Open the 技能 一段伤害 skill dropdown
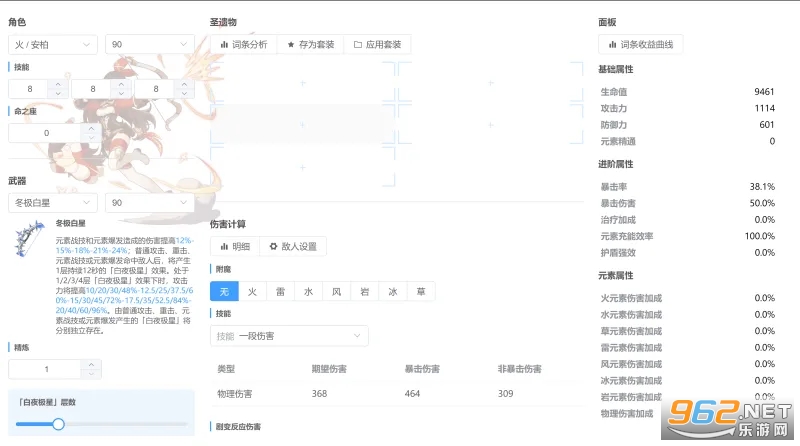The image size is (800, 446). coord(289,336)
